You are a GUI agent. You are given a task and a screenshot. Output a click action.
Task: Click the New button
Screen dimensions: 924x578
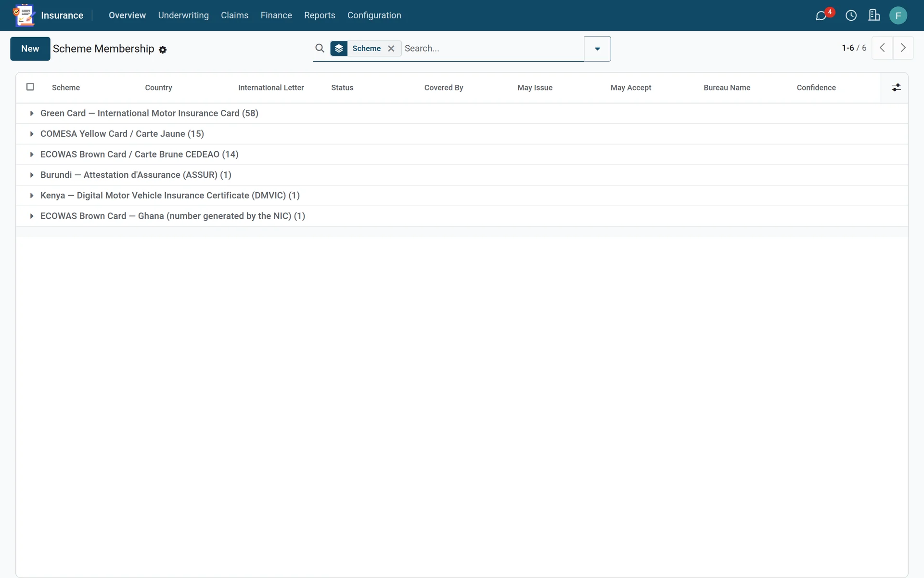click(x=30, y=49)
